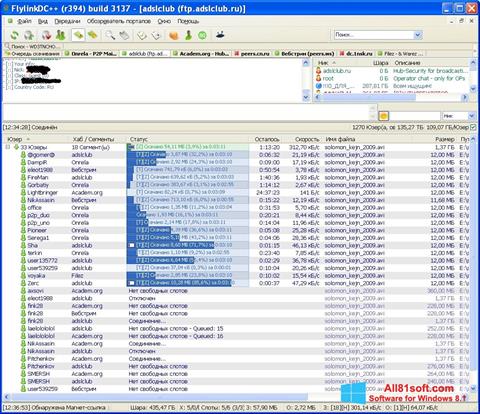
Task: Collapse the 33 Юзеры tree group
Action: pos(8,147)
